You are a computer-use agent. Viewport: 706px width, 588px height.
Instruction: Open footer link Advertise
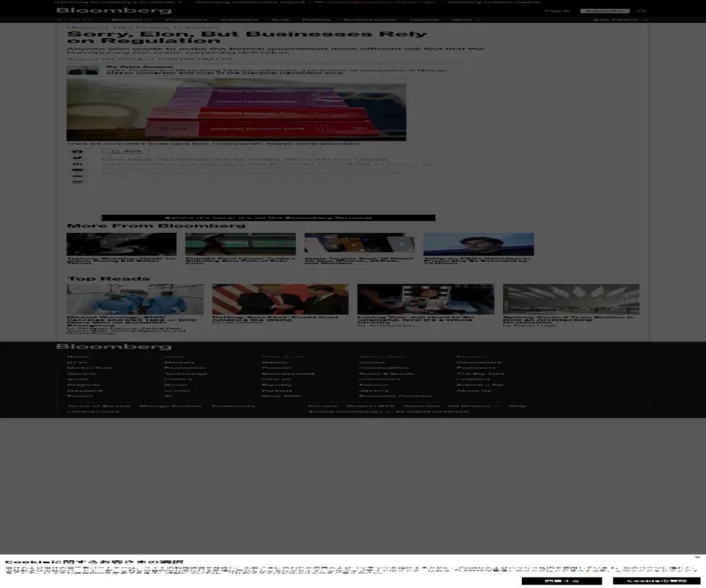coord(421,406)
